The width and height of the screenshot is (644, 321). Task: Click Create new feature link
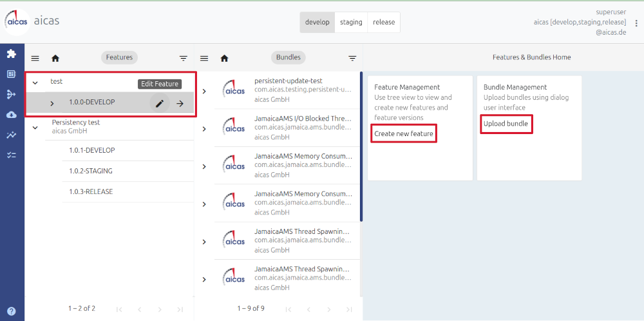coord(404,133)
